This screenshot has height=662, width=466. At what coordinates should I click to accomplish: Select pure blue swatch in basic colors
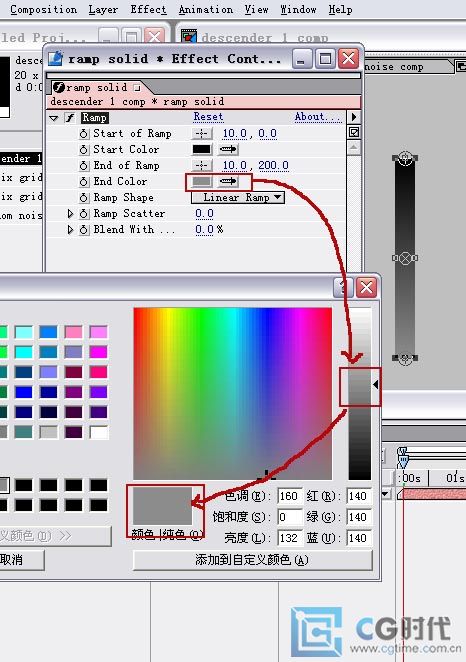click(x=24, y=392)
